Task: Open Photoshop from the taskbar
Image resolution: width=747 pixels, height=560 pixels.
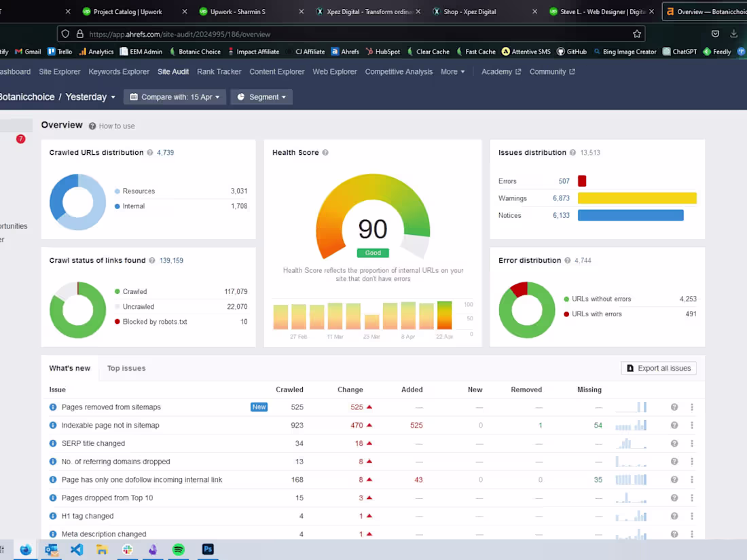Action: tap(208, 549)
